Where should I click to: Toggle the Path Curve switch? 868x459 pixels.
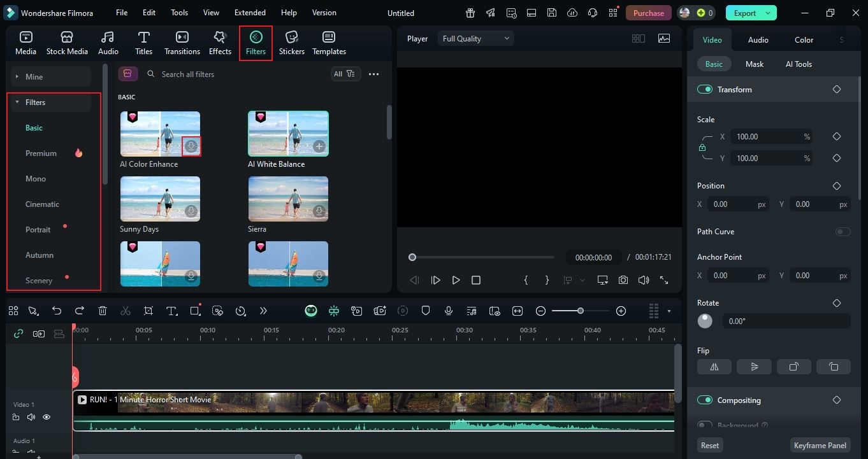pyautogui.click(x=843, y=231)
